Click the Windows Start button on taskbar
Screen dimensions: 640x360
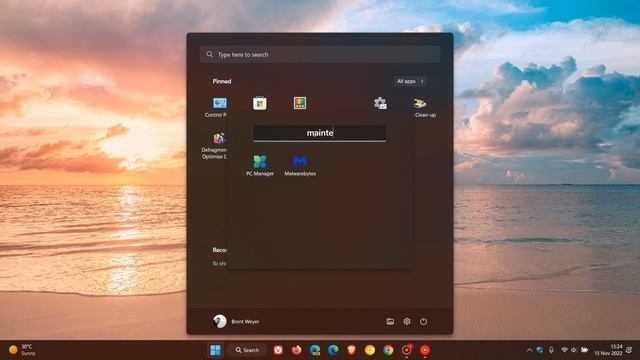215,350
